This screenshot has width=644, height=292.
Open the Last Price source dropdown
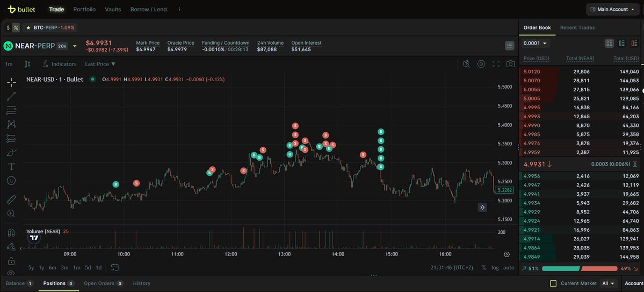(100, 64)
